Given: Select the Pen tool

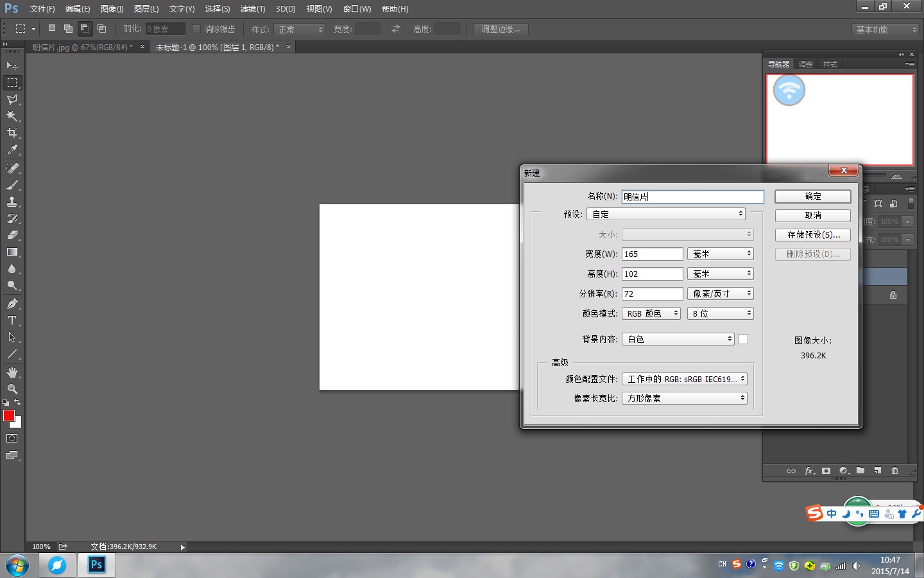Looking at the screenshot, I should click(x=12, y=304).
